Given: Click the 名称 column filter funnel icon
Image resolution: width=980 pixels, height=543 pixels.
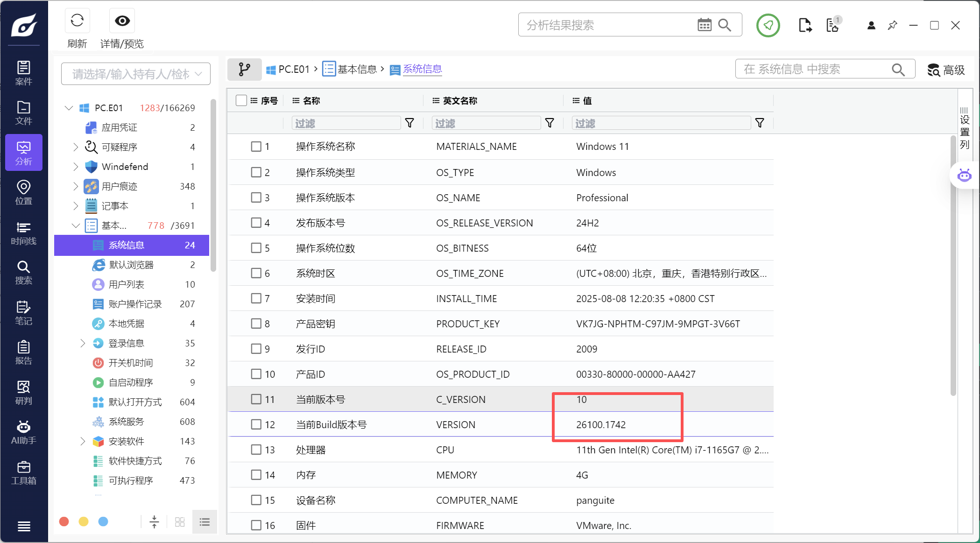Looking at the screenshot, I should click(409, 123).
